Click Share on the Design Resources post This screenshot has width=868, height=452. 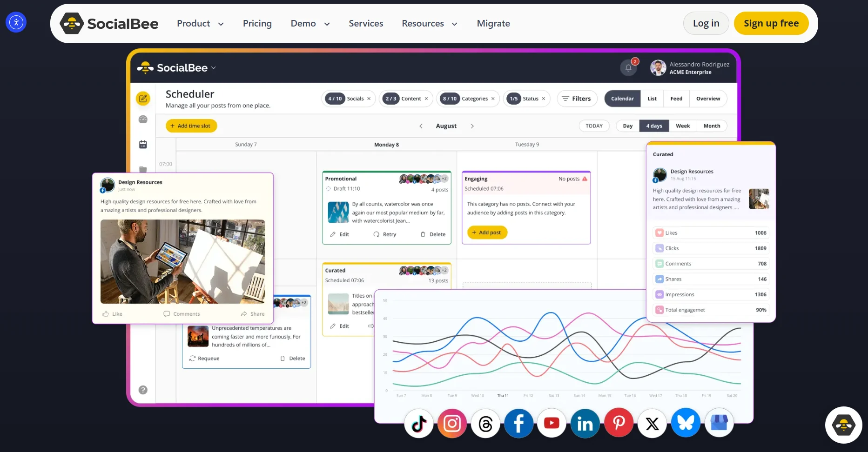[x=253, y=314]
